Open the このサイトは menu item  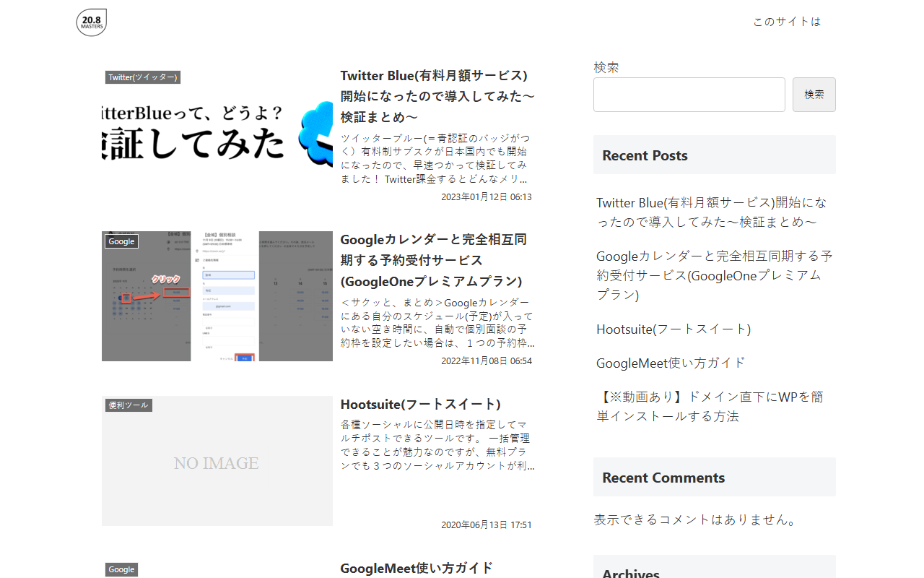pyautogui.click(x=787, y=22)
